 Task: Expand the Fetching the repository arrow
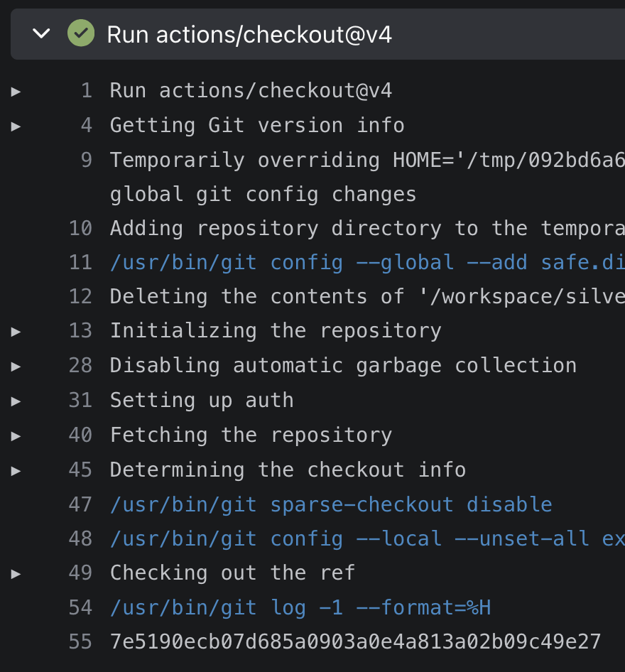pos(16,436)
